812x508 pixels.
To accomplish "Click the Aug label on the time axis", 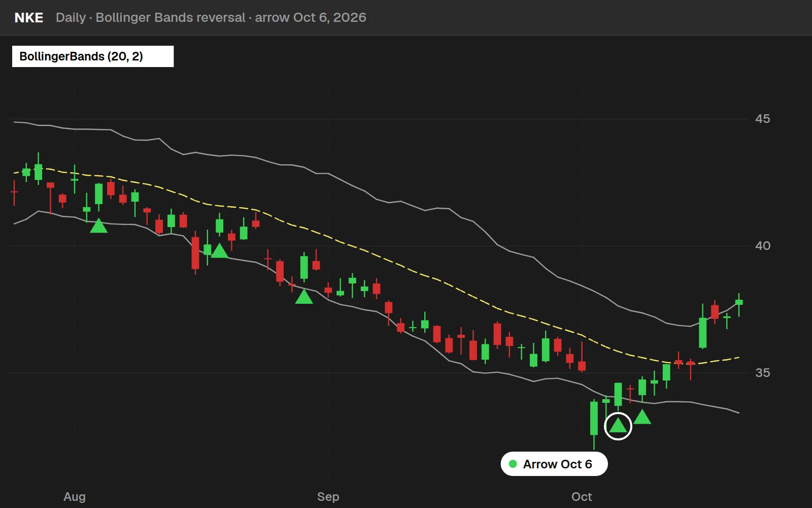I will 75,497.
